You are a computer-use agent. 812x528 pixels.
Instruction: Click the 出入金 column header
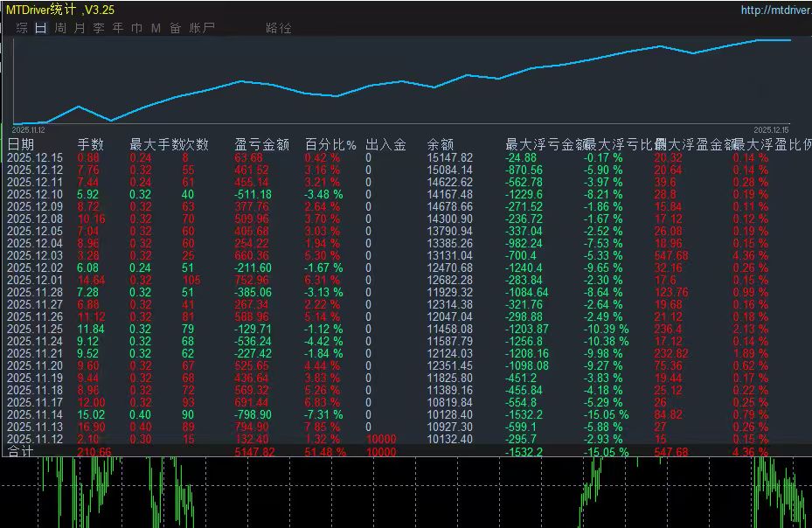point(385,144)
